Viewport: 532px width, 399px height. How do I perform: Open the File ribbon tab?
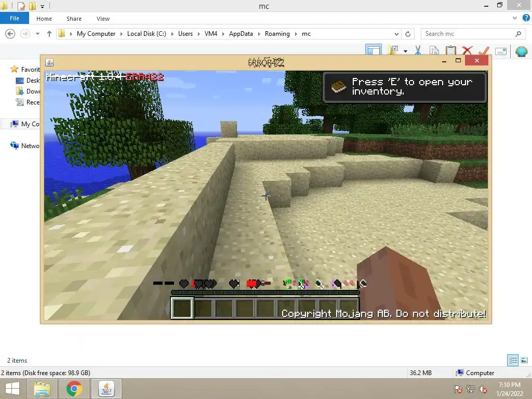click(x=15, y=18)
